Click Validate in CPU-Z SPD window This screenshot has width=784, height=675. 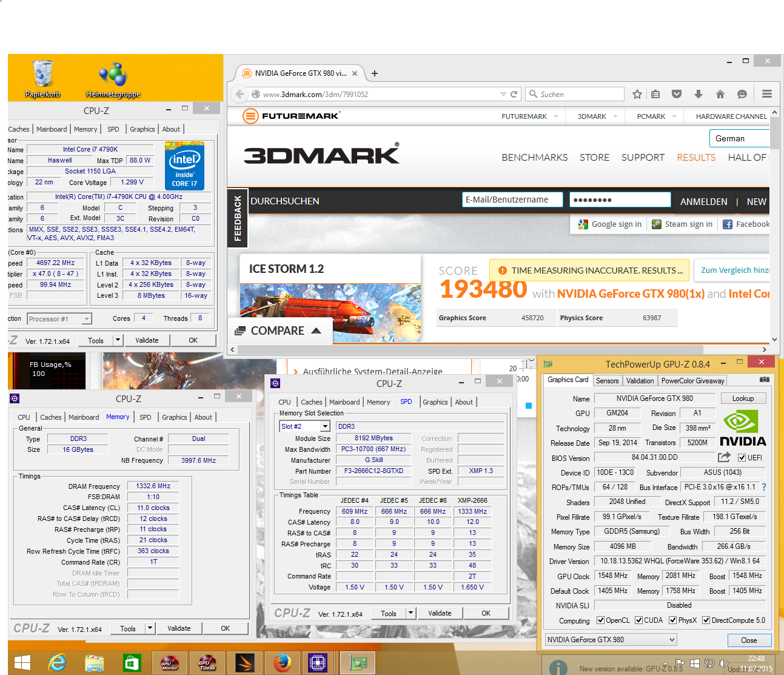pyautogui.click(x=440, y=613)
